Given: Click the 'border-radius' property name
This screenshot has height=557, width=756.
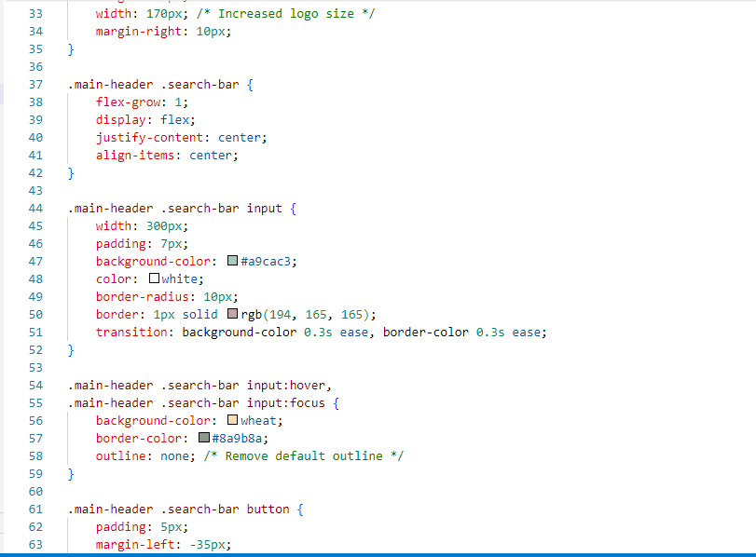Looking at the screenshot, I should [143, 297].
